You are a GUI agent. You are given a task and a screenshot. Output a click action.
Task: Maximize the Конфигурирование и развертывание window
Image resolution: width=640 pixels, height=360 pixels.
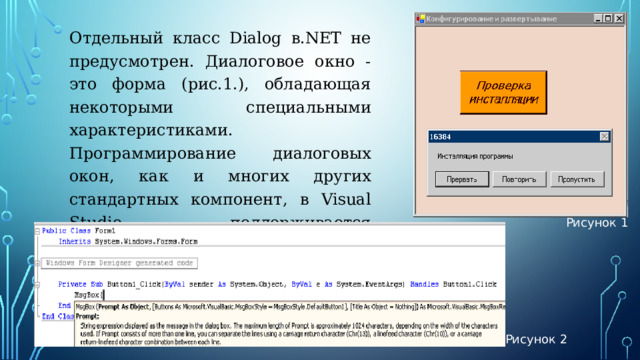pos(608,18)
